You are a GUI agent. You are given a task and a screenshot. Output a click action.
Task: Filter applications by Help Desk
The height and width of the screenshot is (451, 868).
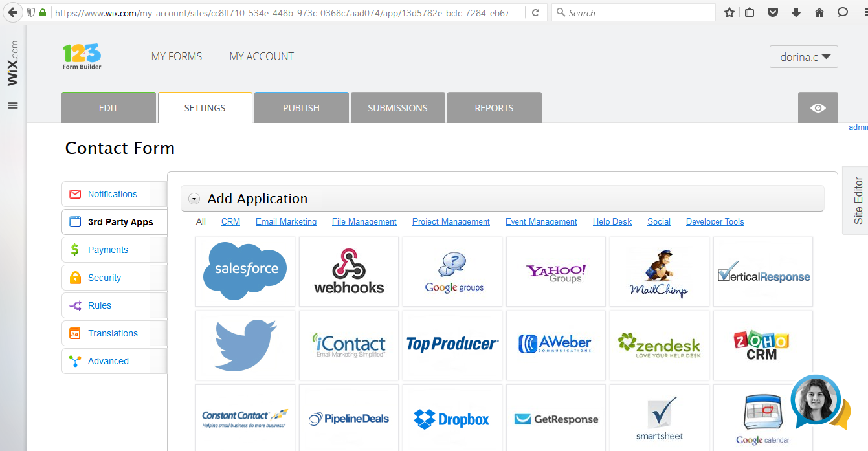(x=612, y=221)
